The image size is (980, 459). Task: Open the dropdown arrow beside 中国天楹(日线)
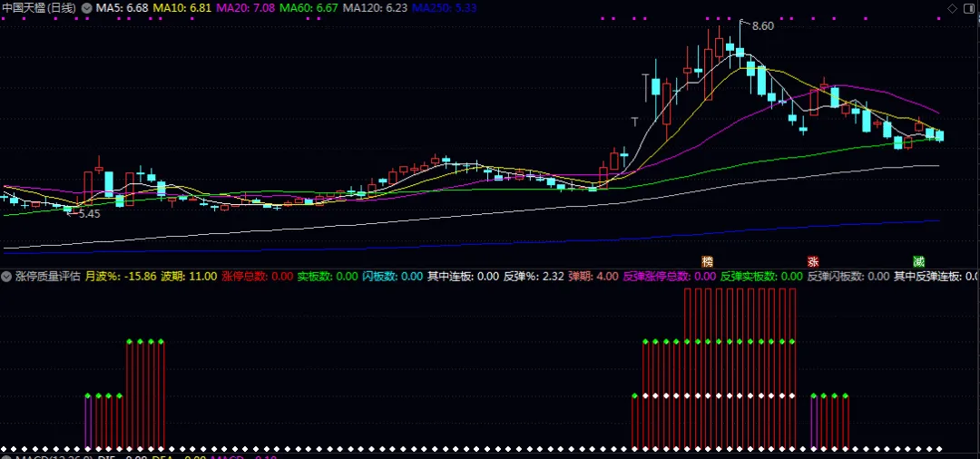pos(86,8)
